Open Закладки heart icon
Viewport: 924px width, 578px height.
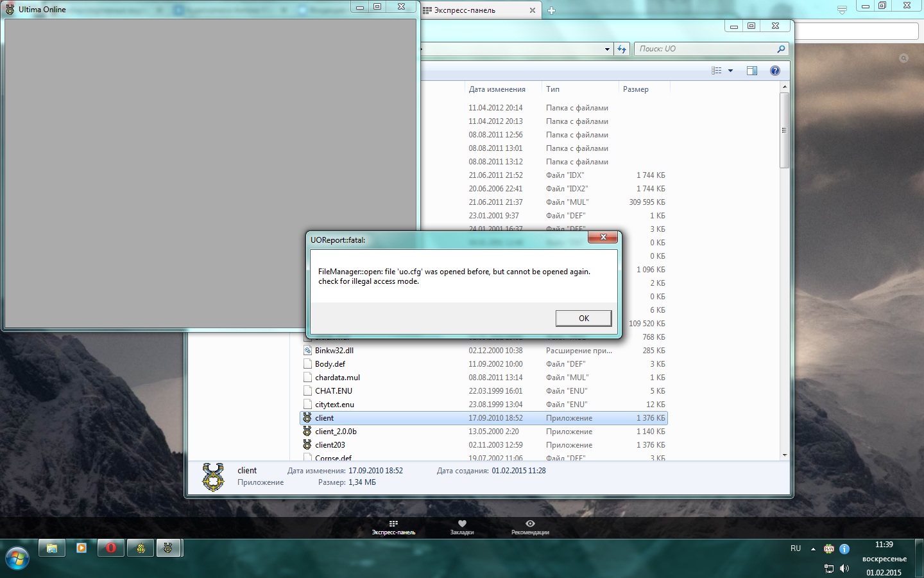[x=462, y=523]
